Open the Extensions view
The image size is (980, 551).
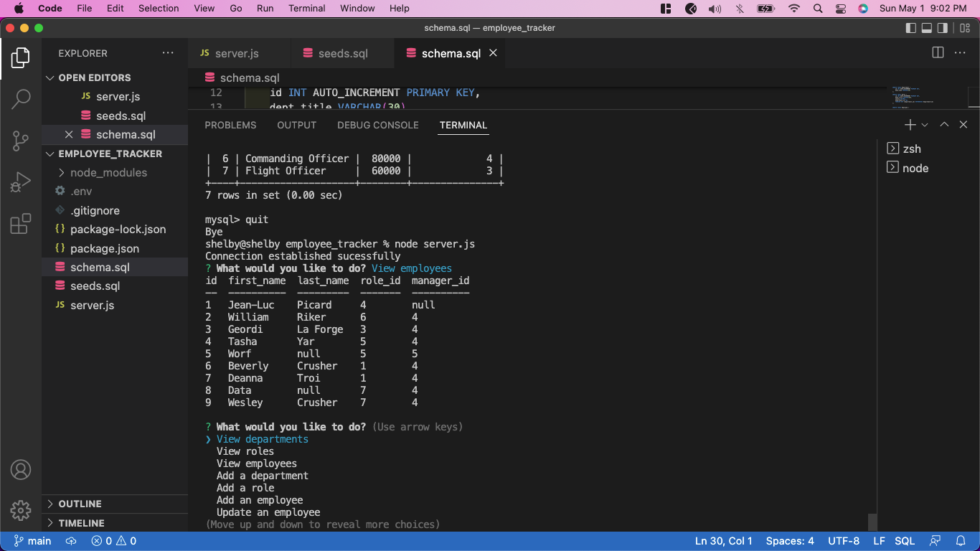point(21,223)
